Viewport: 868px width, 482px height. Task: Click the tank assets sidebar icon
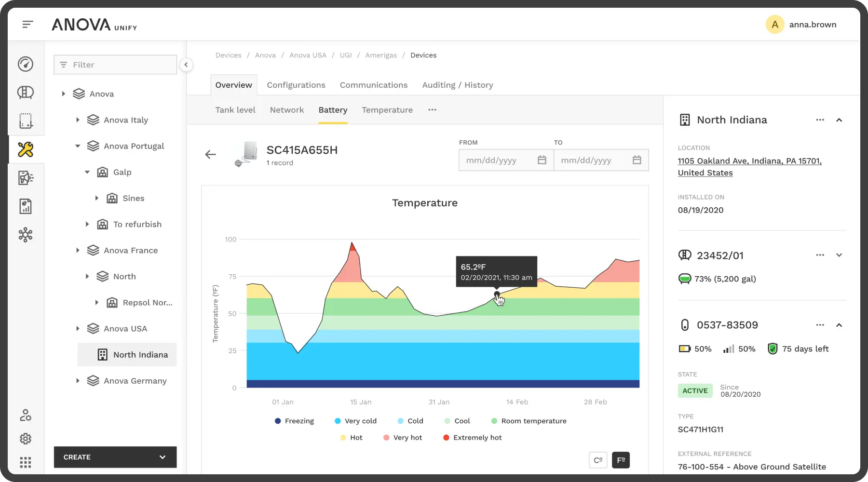click(x=26, y=93)
